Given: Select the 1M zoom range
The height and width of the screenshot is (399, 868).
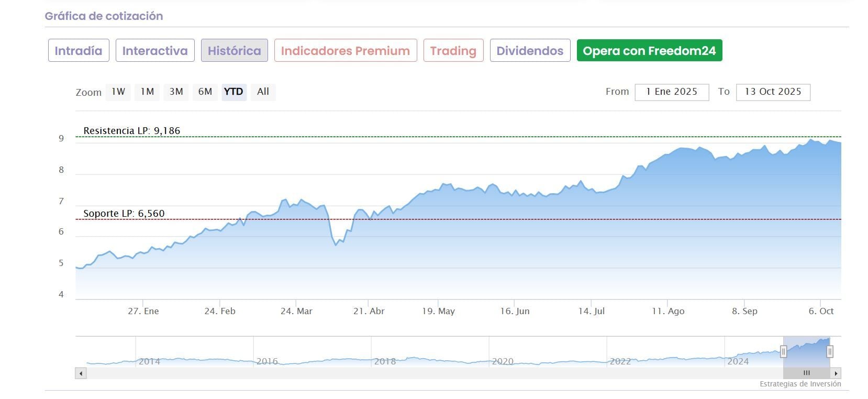Looking at the screenshot, I should tap(147, 92).
